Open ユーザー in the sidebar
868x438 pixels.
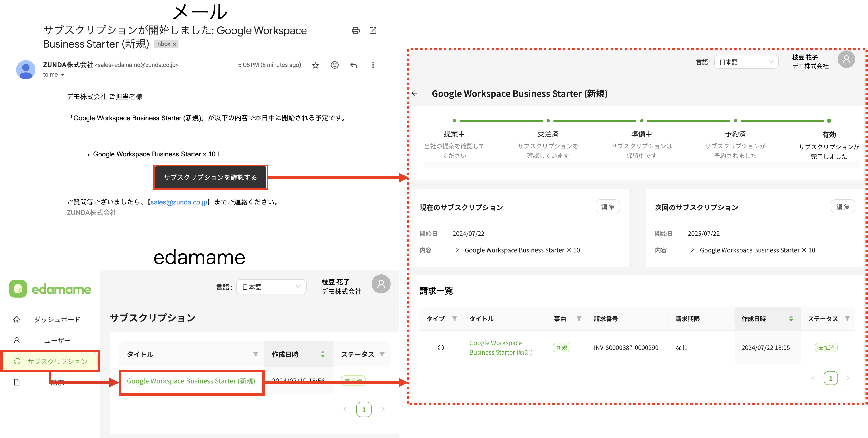(57, 340)
